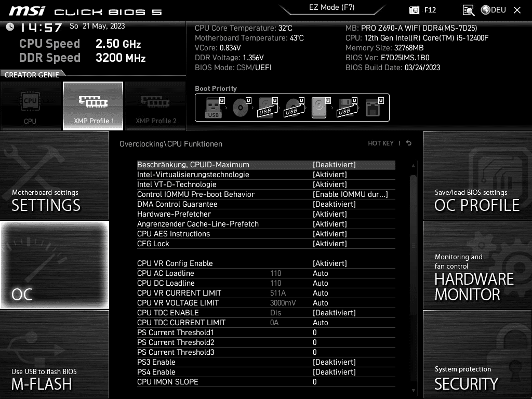Click the Memory Size 32768MB text

384,48
